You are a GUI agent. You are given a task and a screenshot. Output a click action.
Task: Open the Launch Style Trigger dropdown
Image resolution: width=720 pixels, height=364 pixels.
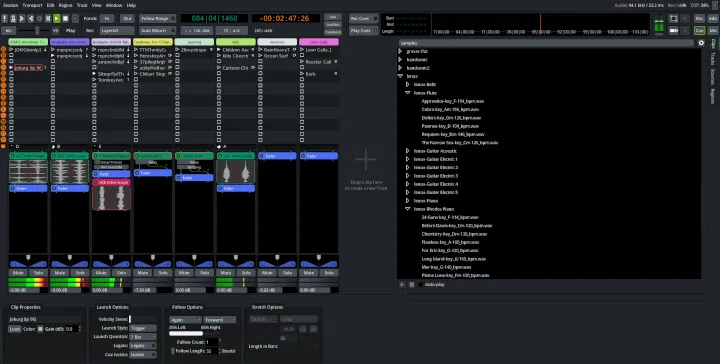[x=143, y=328]
